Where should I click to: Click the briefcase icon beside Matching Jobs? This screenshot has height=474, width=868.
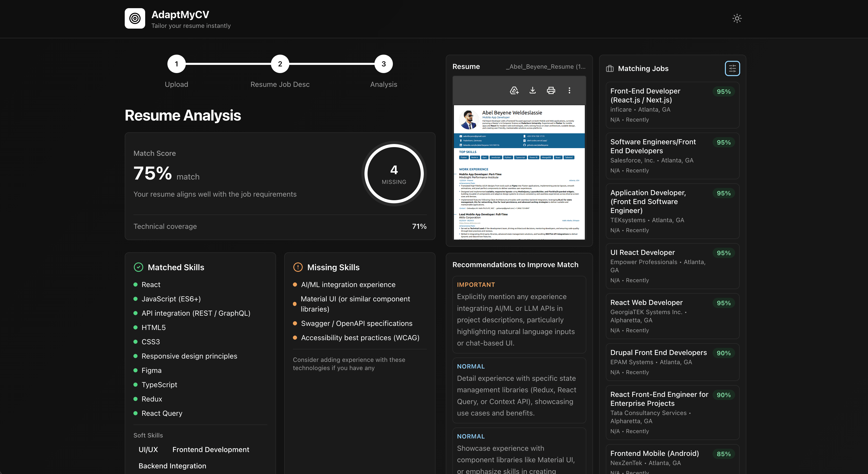coord(610,68)
